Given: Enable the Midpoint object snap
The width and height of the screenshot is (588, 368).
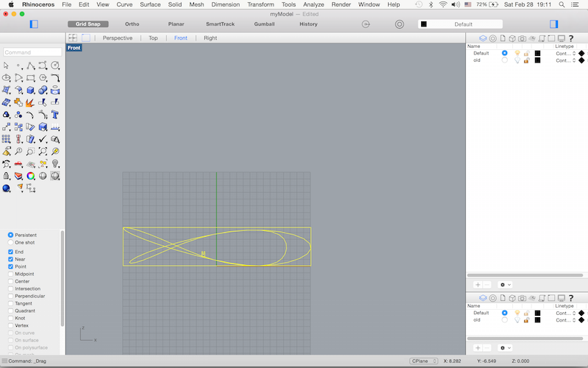Looking at the screenshot, I should tap(10, 274).
